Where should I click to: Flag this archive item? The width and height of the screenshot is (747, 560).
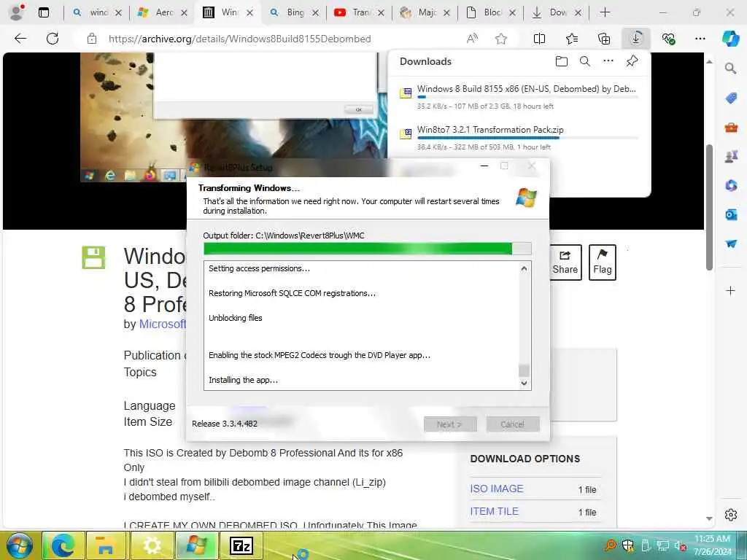[602, 262]
